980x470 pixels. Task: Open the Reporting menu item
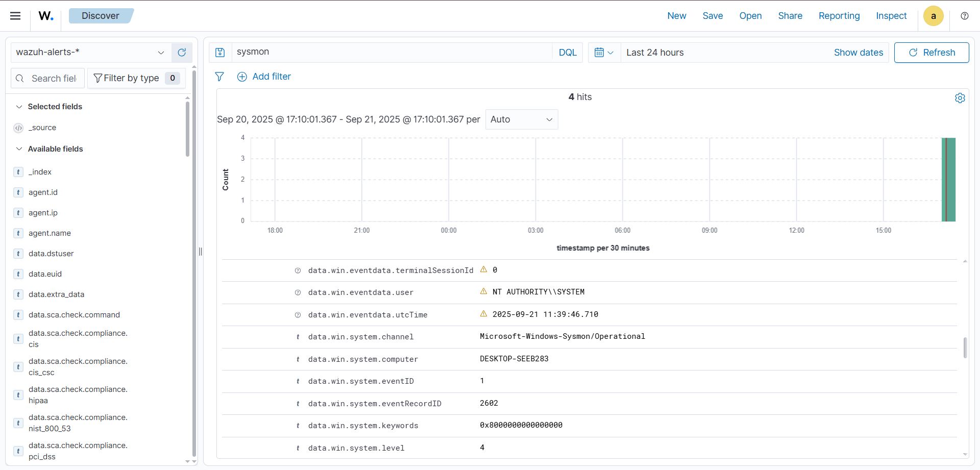click(x=839, y=16)
